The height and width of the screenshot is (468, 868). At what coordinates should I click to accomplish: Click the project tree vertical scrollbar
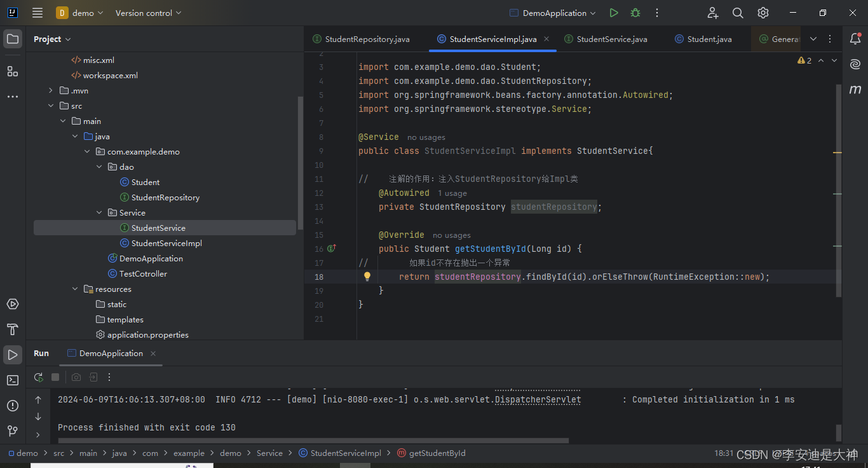pos(301,162)
